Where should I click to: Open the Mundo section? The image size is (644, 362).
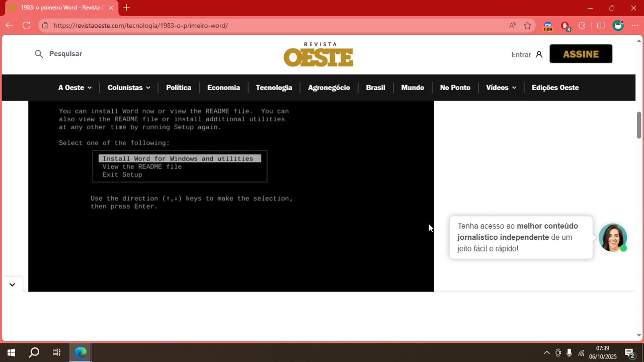pyautogui.click(x=413, y=87)
